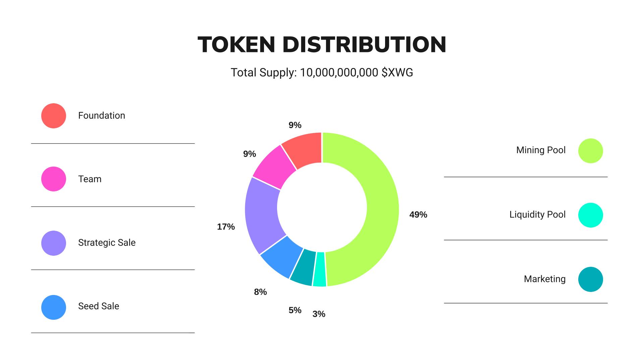Click the 49% percentage label
The height and width of the screenshot is (362, 644).
(418, 215)
